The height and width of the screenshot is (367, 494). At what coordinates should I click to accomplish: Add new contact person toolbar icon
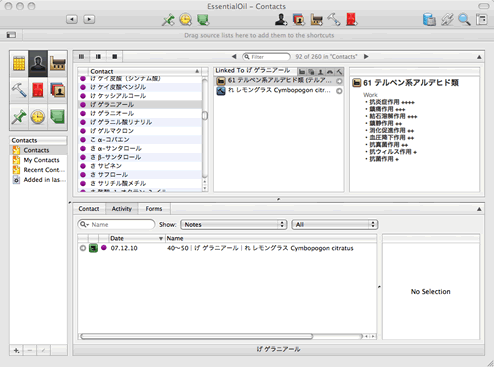tap(281, 20)
